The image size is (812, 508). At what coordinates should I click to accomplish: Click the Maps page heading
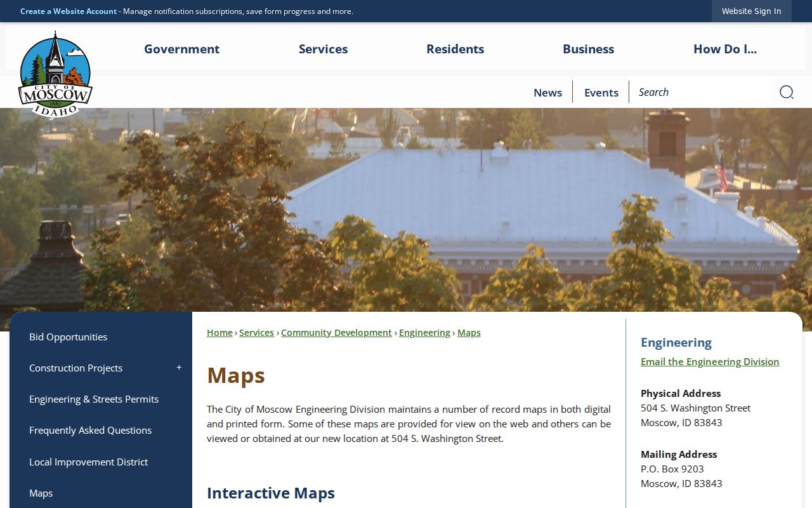[x=235, y=375]
